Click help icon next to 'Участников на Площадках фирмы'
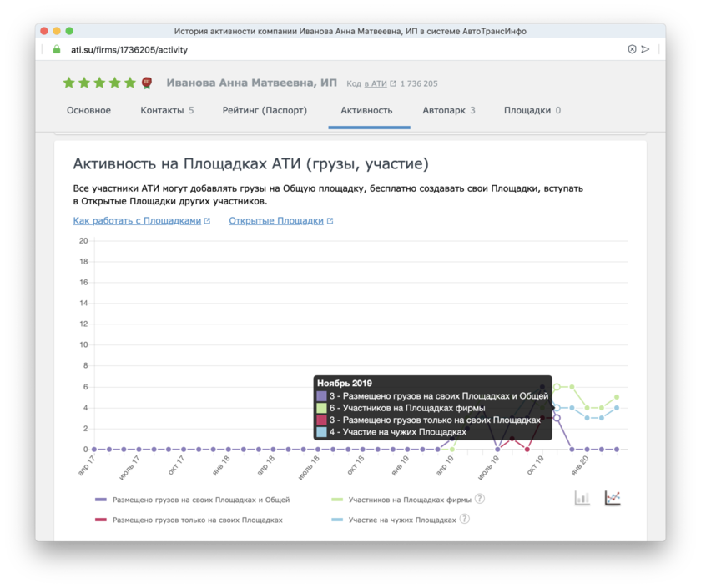The height and width of the screenshot is (588, 701). 480,500
